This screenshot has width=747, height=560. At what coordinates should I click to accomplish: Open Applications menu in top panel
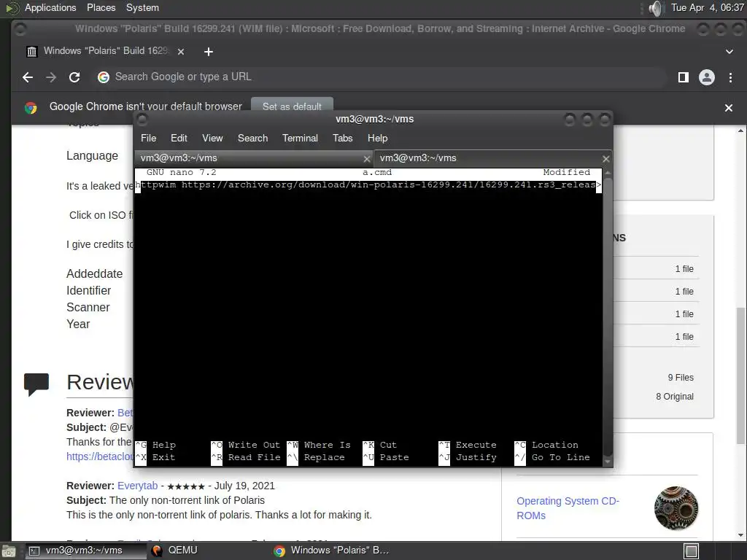(50, 7)
